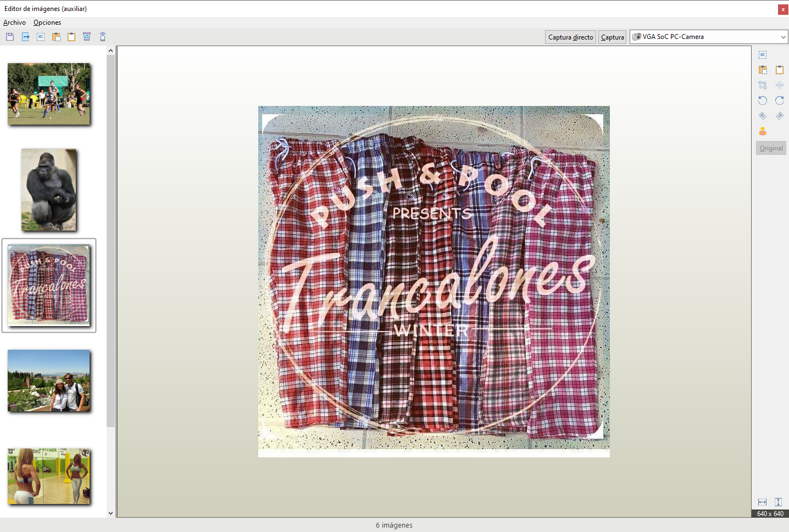This screenshot has height=532, width=789.
Task: Click the wireless phone device icon
Action: pyautogui.click(x=103, y=37)
